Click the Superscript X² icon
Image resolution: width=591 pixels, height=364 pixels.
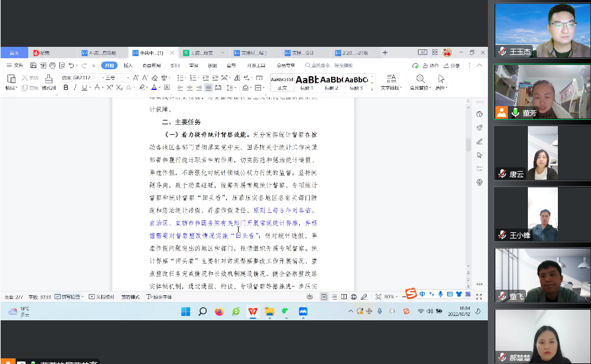click(110, 87)
